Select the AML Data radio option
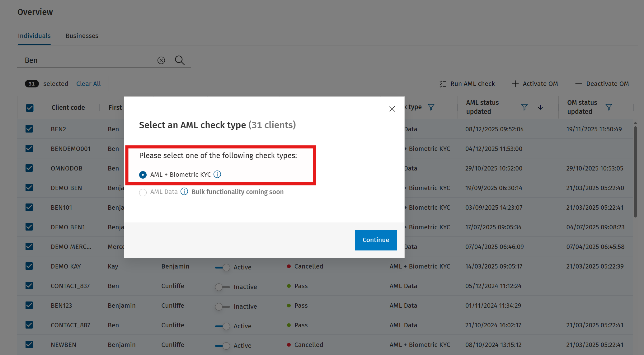The width and height of the screenshot is (644, 355). 143,193
